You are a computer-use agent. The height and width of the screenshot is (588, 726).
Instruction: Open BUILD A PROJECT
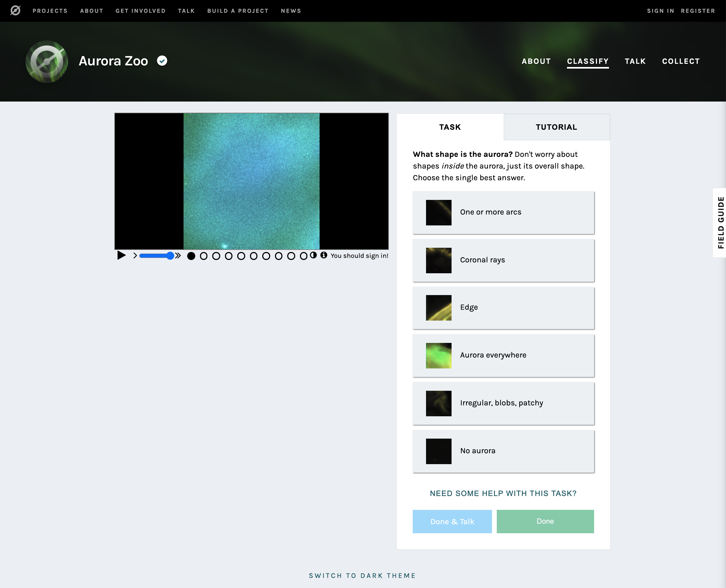238,11
